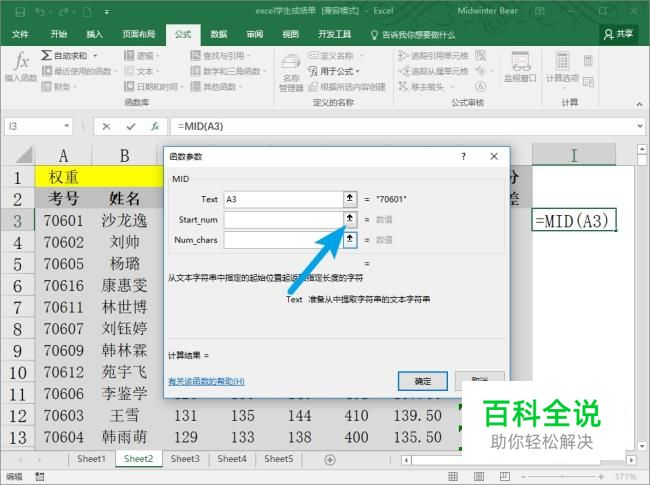Switch to Sheet4 tab

pos(232,459)
